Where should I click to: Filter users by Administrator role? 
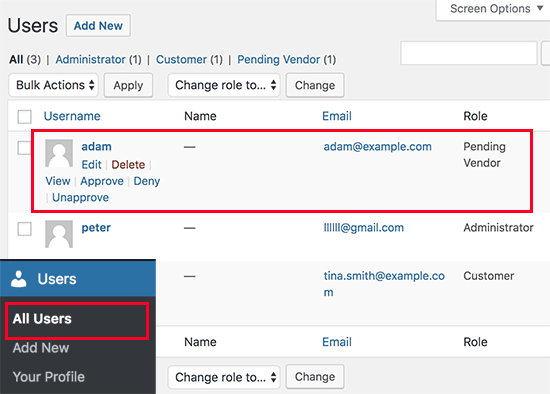tap(90, 59)
